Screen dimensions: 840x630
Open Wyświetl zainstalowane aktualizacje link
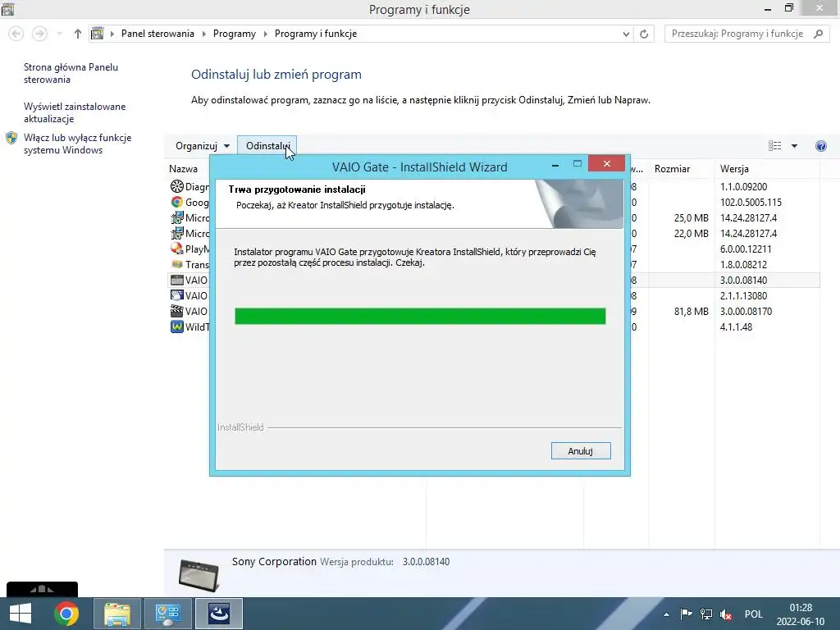75,112
